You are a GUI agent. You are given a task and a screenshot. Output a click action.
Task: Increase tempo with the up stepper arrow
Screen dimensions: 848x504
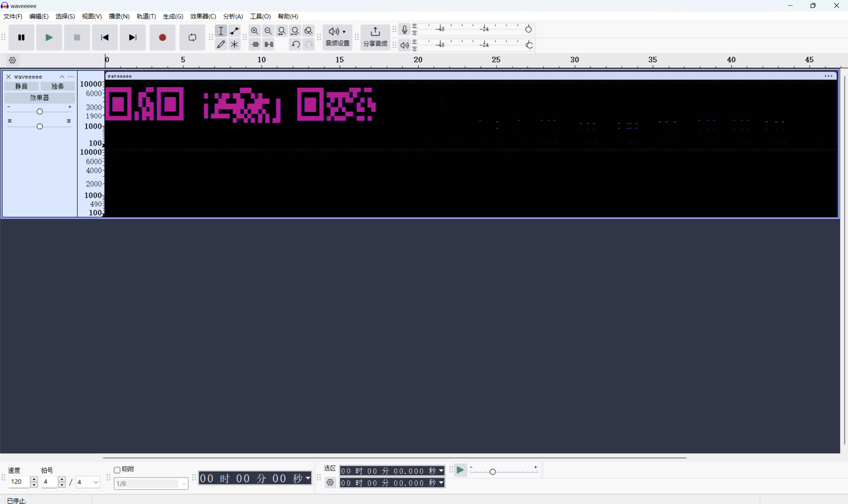coord(34,479)
